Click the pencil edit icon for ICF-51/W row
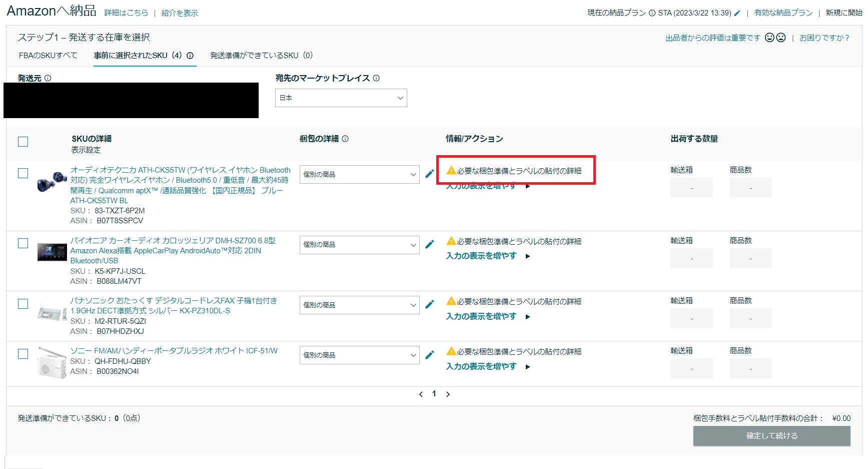868x469 pixels. [429, 355]
